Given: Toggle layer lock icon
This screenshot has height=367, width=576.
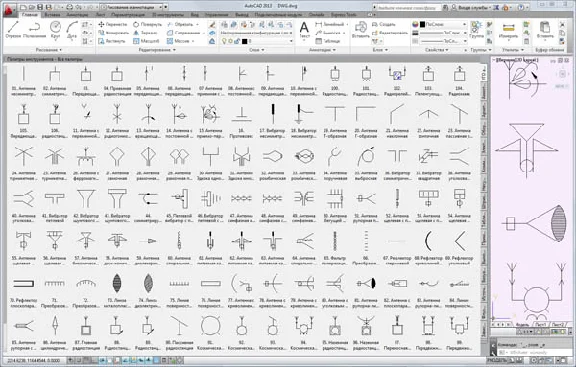Looking at the screenshot, I should click(237, 42).
